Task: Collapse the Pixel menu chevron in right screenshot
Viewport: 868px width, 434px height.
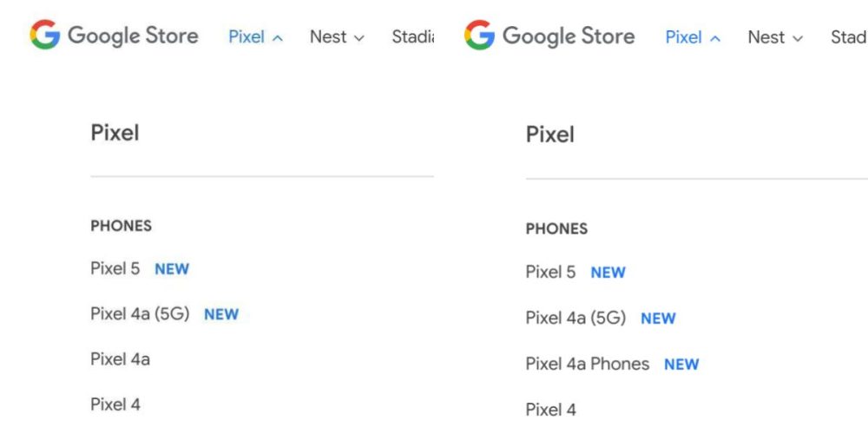Action: tap(715, 39)
